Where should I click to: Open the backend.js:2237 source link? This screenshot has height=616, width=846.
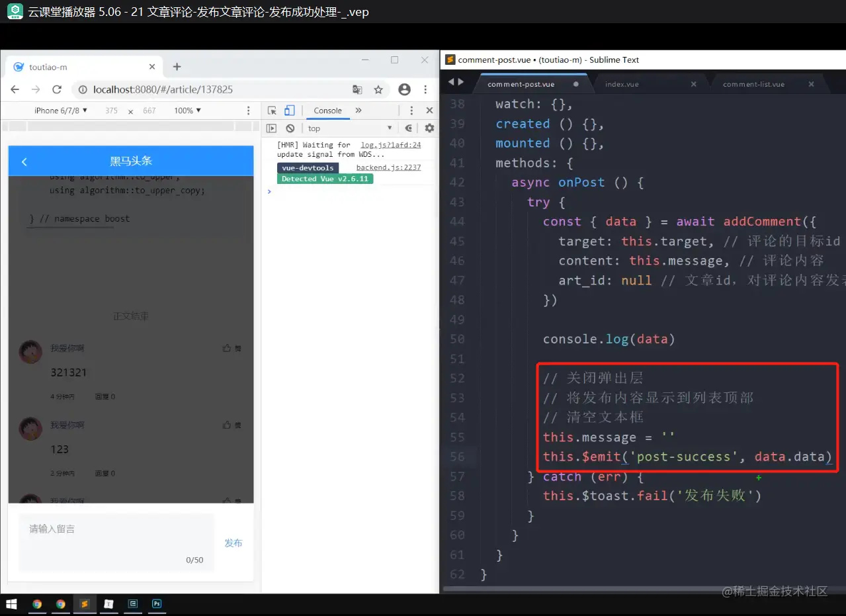click(x=388, y=167)
